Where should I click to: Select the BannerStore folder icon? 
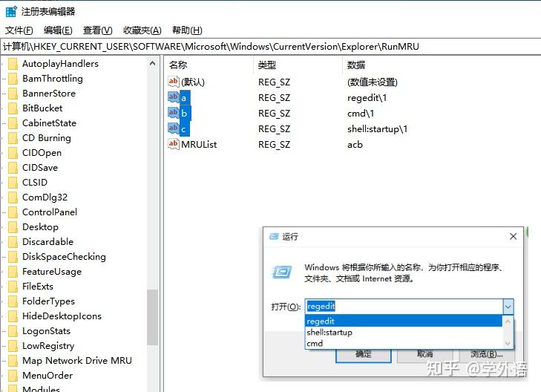click(13, 94)
